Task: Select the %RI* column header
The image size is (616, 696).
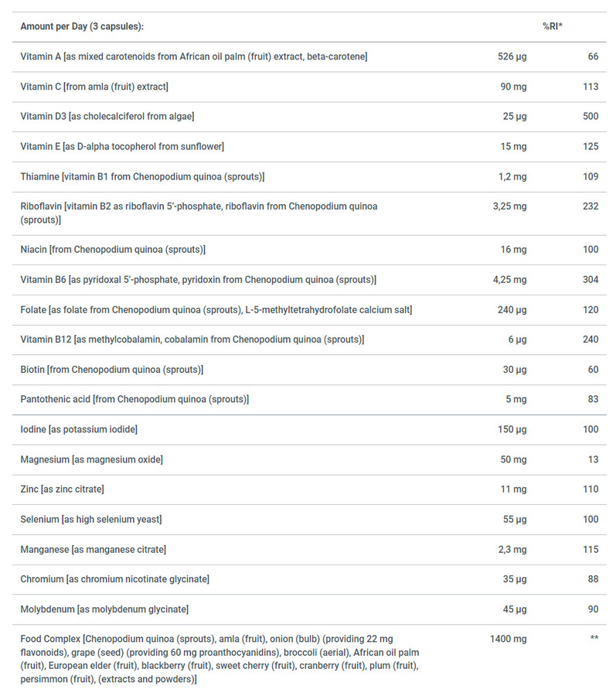Action: (553, 26)
